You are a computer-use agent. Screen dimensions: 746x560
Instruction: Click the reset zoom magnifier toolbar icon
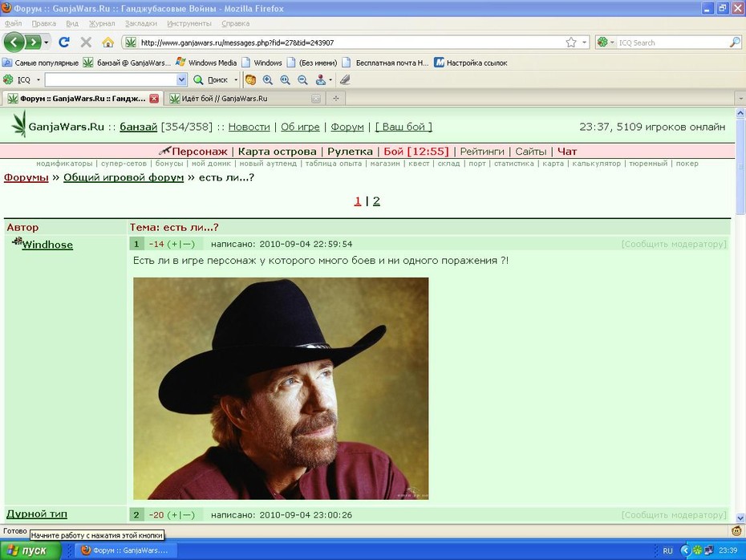coord(285,80)
